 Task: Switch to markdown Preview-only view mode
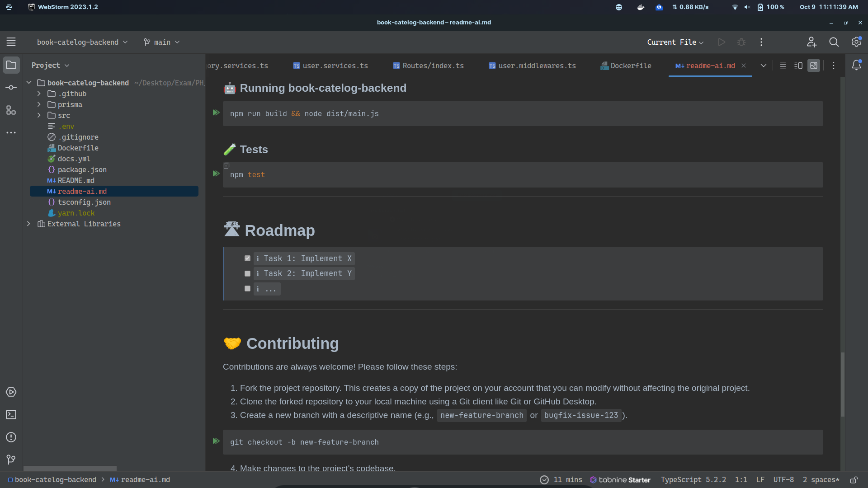[814, 66]
